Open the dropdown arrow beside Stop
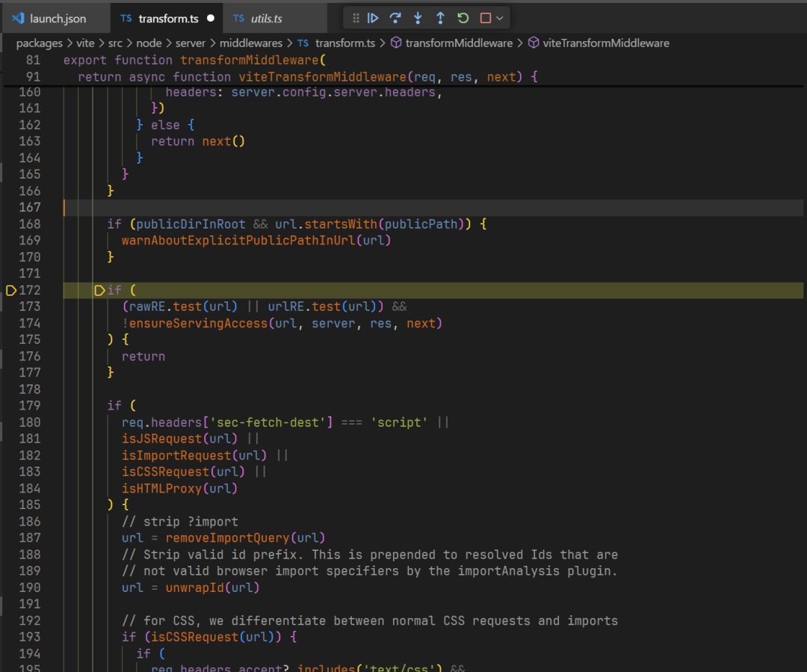This screenshot has height=672, width=807. pos(499,18)
